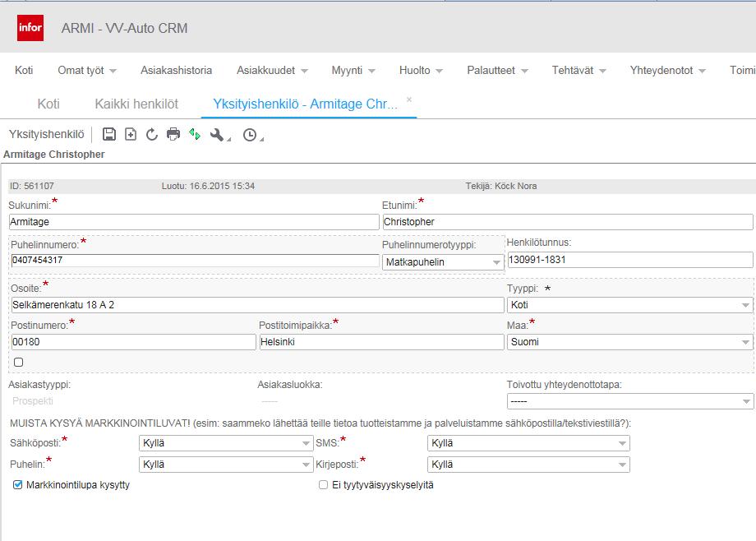Toggle the unlabeled checkbox below Postinumero

click(19, 362)
